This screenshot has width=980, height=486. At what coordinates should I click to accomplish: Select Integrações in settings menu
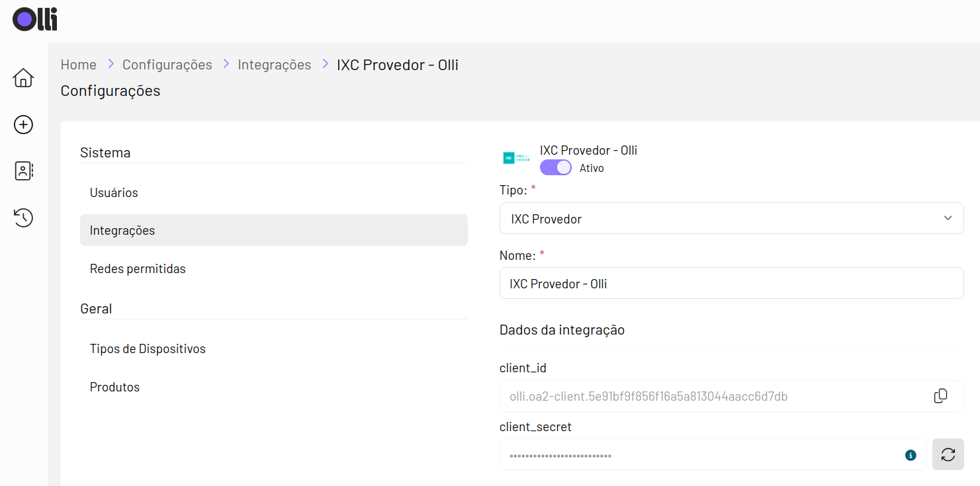point(273,230)
